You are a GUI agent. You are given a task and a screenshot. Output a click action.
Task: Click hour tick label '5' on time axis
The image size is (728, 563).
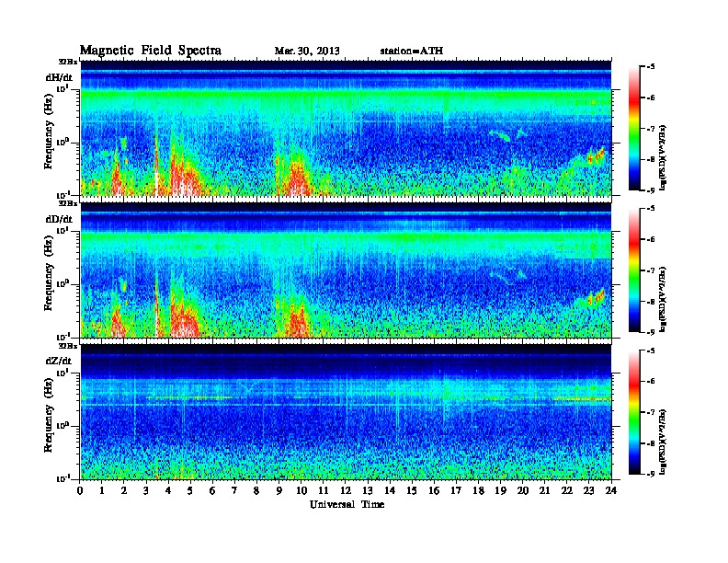(190, 490)
